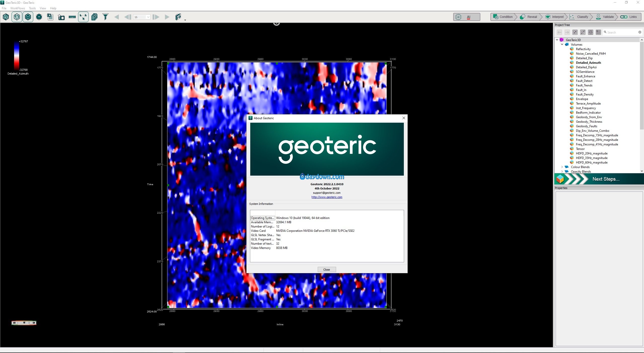This screenshot has height=353, width=644.
Task: Select the Fault_Detect volume
Action: (x=584, y=81)
